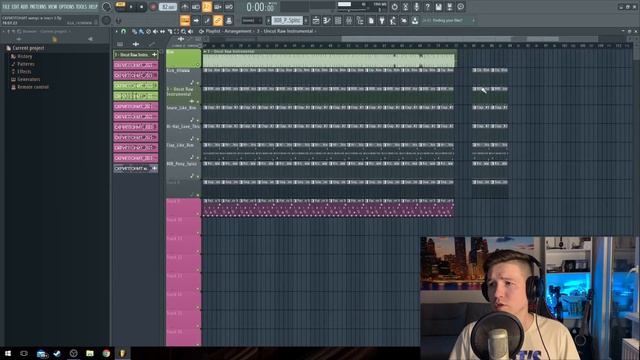Open the Options menu
Viewport: 640px width, 360px height.
coord(67,7)
